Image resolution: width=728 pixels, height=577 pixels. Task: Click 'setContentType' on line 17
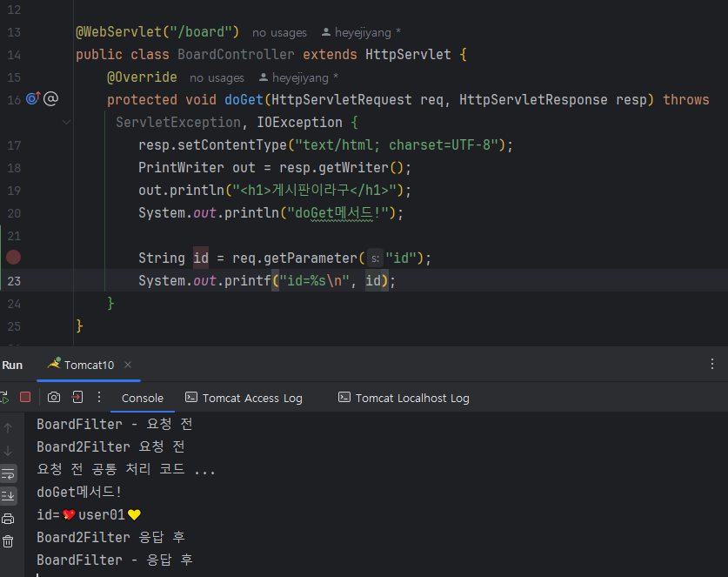point(232,145)
